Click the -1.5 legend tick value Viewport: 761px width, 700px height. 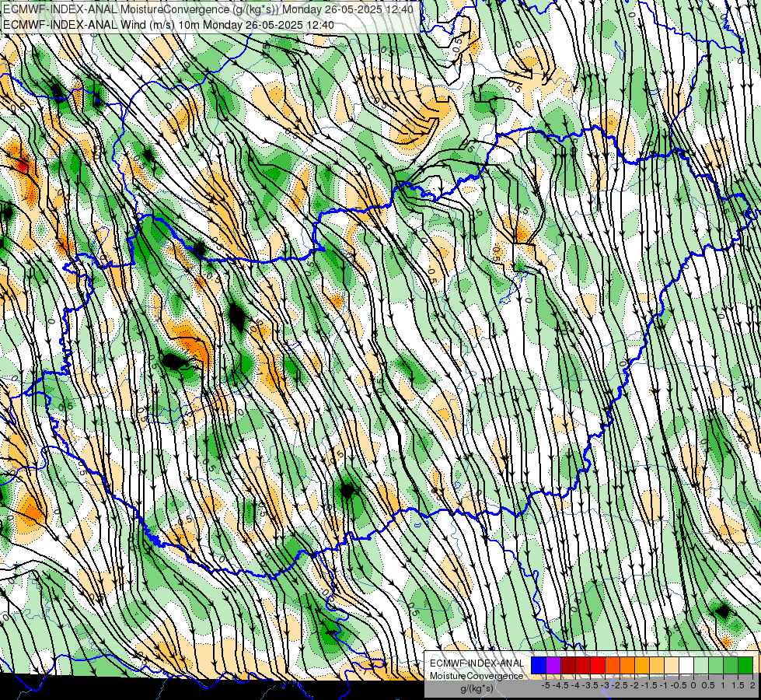pyautogui.click(x=649, y=685)
